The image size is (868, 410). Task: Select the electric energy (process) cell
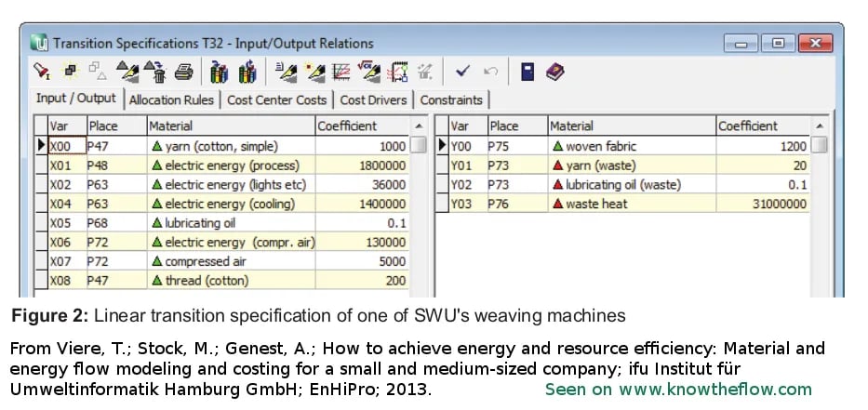pos(232,165)
